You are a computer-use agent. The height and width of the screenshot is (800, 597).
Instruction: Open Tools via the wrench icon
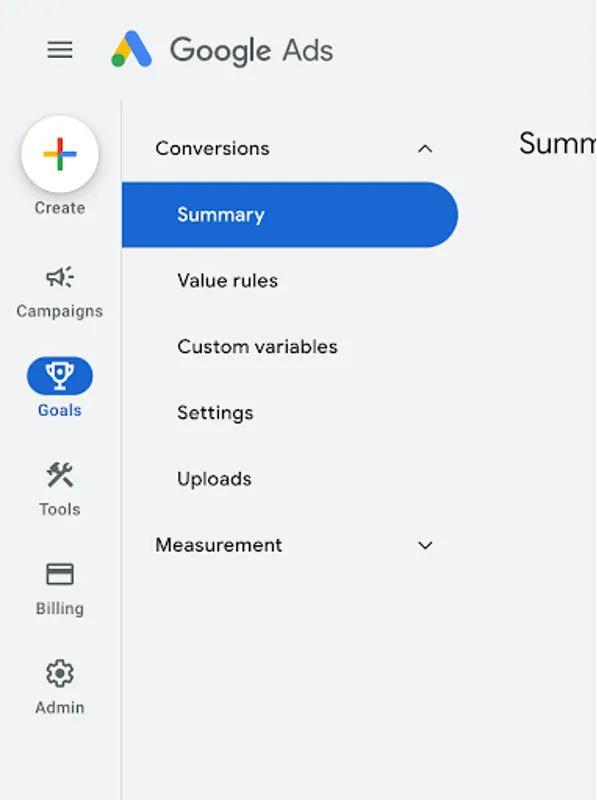[59, 476]
